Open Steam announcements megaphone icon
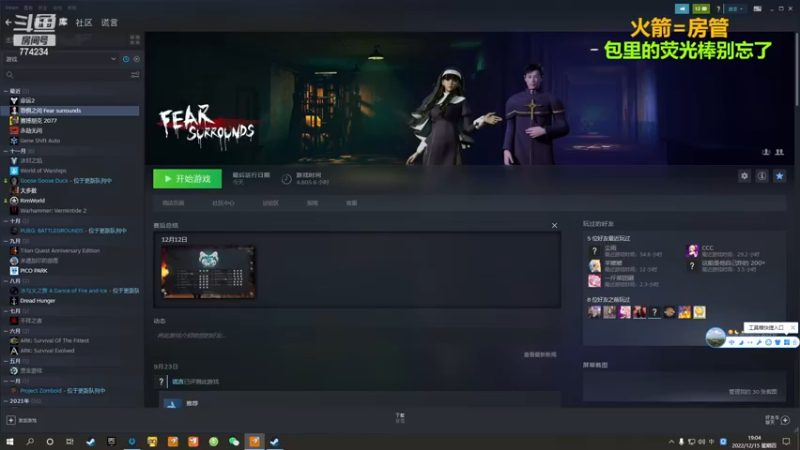Screen dimensions: 800x450 [682, 9]
